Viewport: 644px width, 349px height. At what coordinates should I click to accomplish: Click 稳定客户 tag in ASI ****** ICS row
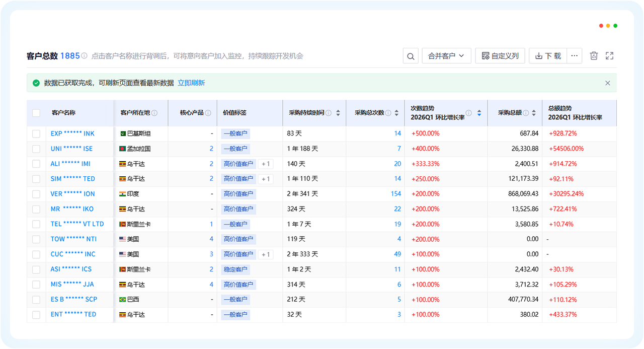[x=235, y=269]
